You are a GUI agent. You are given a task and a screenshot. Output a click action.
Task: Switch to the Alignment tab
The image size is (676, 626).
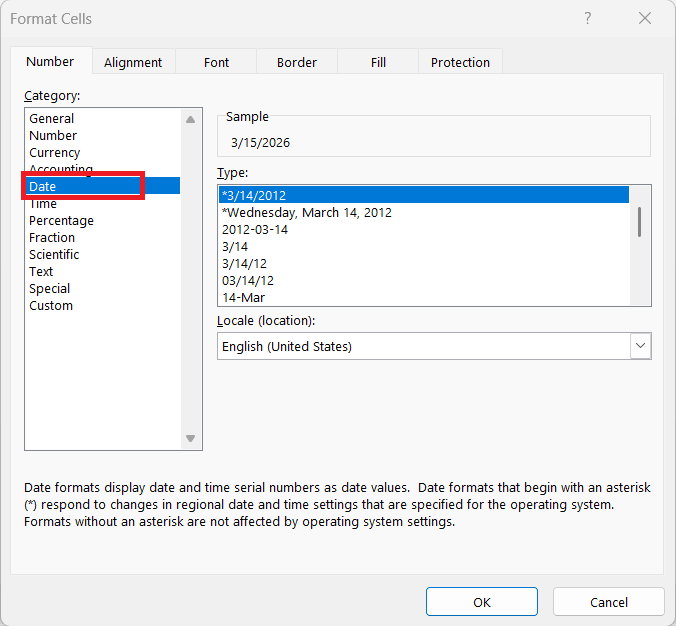pyautogui.click(x=133, y=62)
